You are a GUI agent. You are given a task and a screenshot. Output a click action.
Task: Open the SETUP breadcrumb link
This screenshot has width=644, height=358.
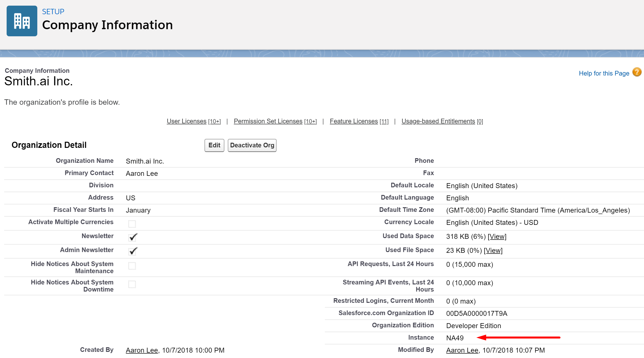pos(53,12)
